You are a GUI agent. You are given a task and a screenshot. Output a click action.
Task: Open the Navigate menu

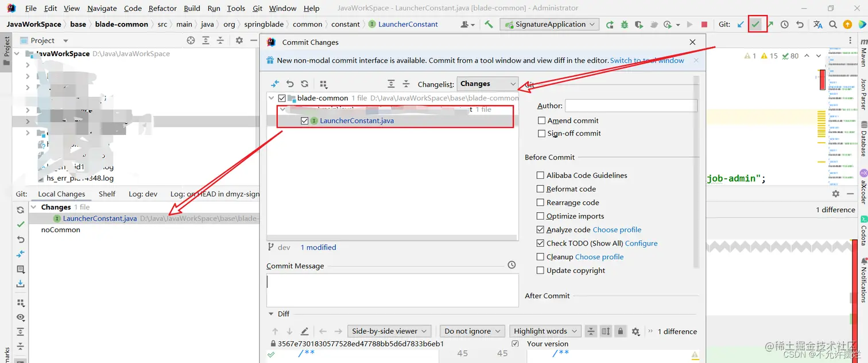102,8
